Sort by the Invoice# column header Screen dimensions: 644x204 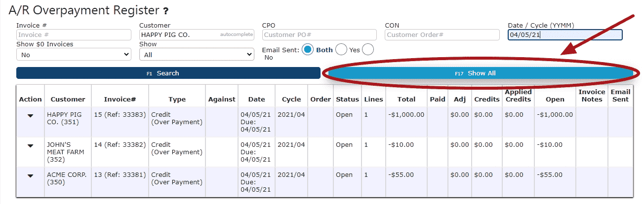[x=120, y=99]
